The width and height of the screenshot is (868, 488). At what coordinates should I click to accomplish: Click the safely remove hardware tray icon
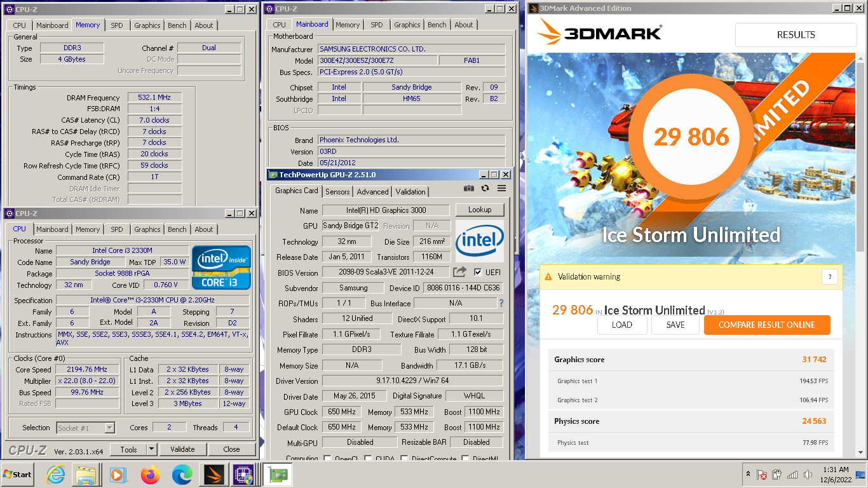777,475
